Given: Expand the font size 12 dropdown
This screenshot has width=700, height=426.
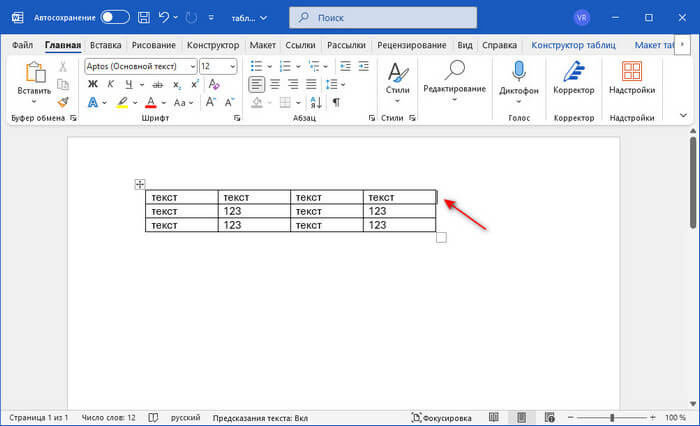Looking at the screenshot, I should click(232, 66).
